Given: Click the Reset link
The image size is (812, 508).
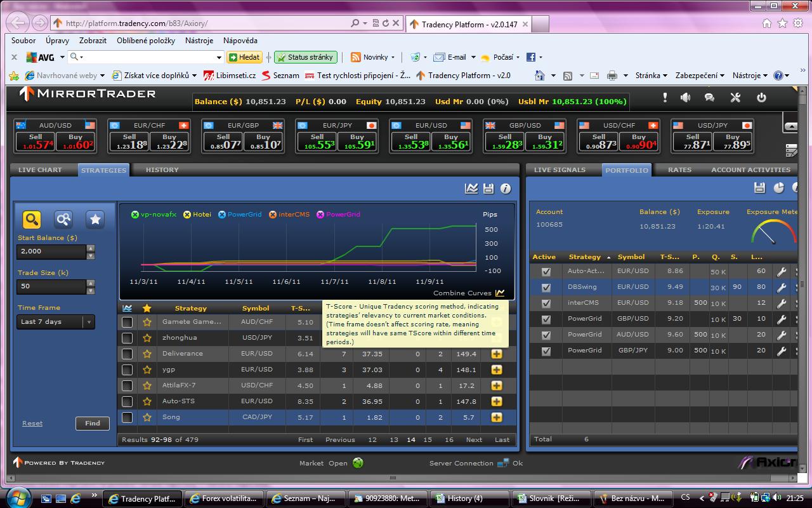Looking at the screenshot, I should click(32, 424).
